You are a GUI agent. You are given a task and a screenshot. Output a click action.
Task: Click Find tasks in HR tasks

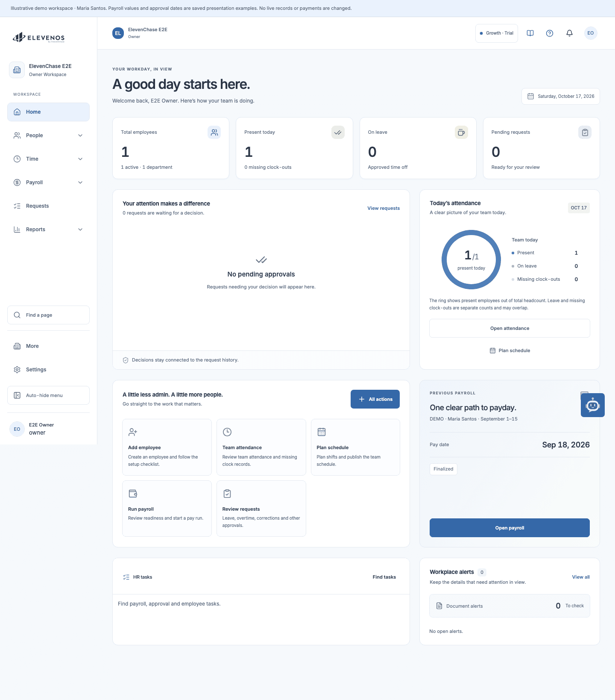click(x=384, y=577)
